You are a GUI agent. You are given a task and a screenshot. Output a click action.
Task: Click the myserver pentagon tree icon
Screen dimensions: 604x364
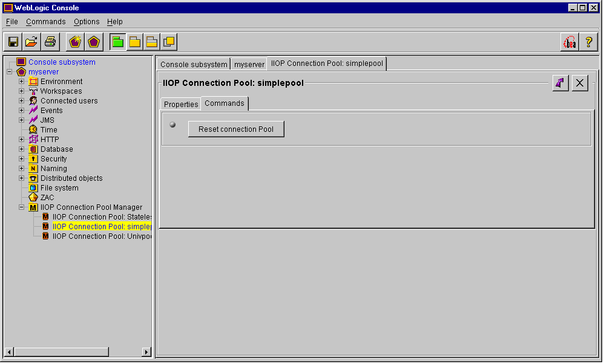tap(21, 72)
